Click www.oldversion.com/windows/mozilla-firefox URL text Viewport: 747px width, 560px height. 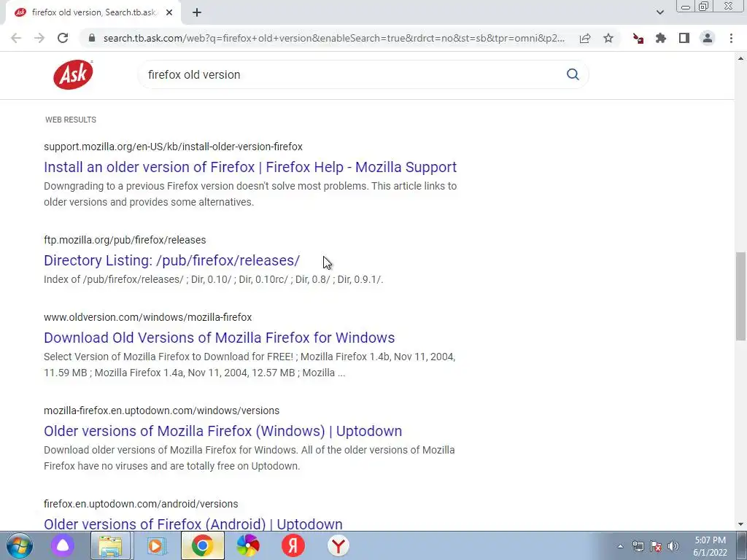pos(147,317)
